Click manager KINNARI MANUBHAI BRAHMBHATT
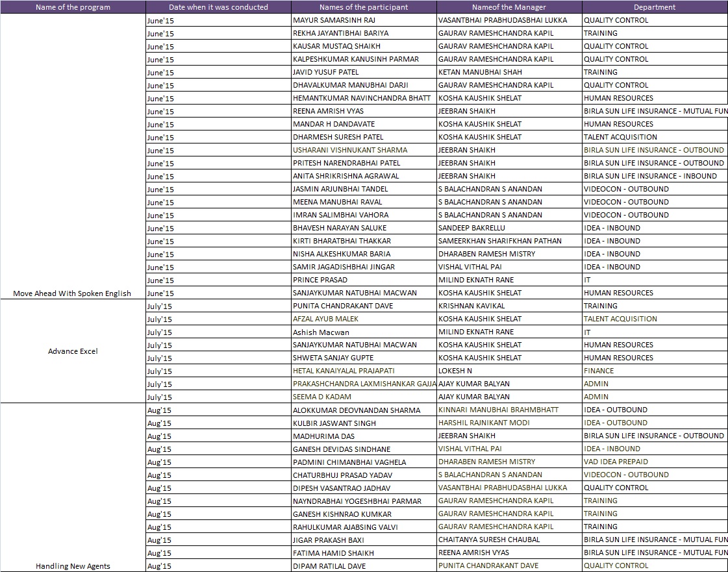Image resolution: width=728 pixels, height=572 pixels. point(509,410)
